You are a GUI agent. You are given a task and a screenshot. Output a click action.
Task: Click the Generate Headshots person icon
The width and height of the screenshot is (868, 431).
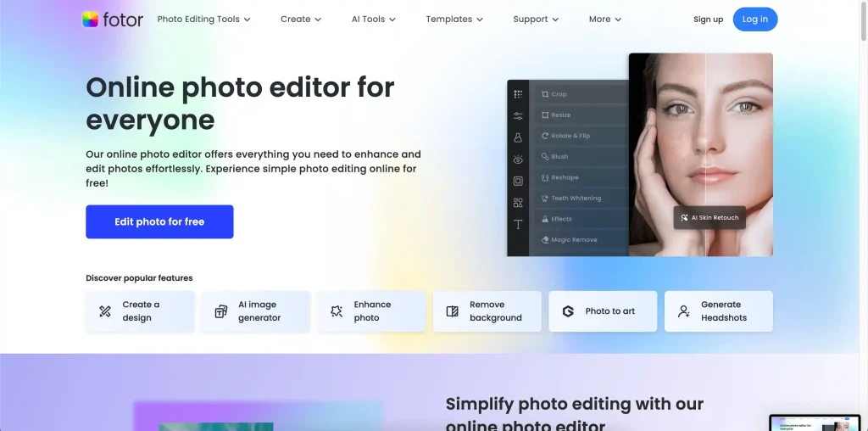684,311
